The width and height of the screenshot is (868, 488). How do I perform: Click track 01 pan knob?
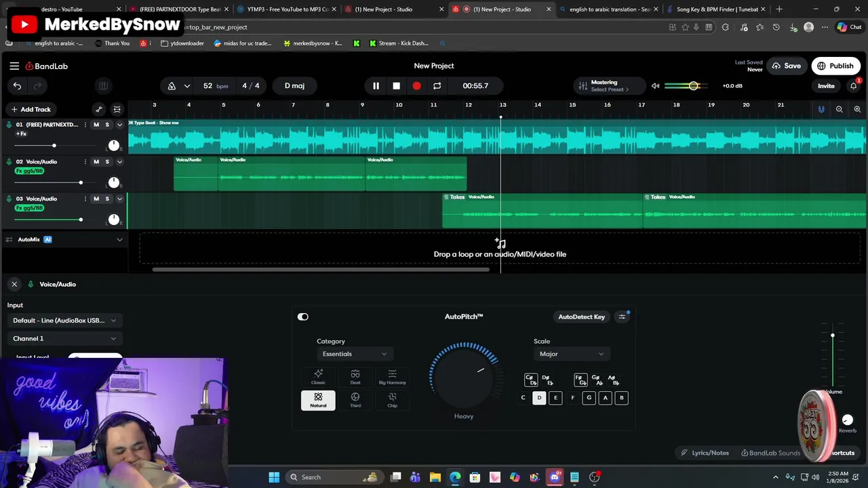click(114, 145)
